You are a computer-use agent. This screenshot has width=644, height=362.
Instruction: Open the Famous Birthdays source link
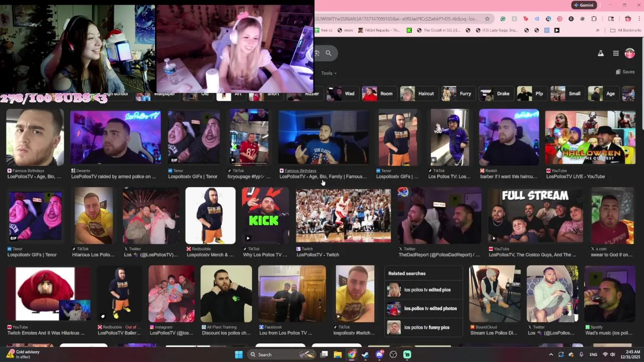pyautogui.click(x=300, y=171)
